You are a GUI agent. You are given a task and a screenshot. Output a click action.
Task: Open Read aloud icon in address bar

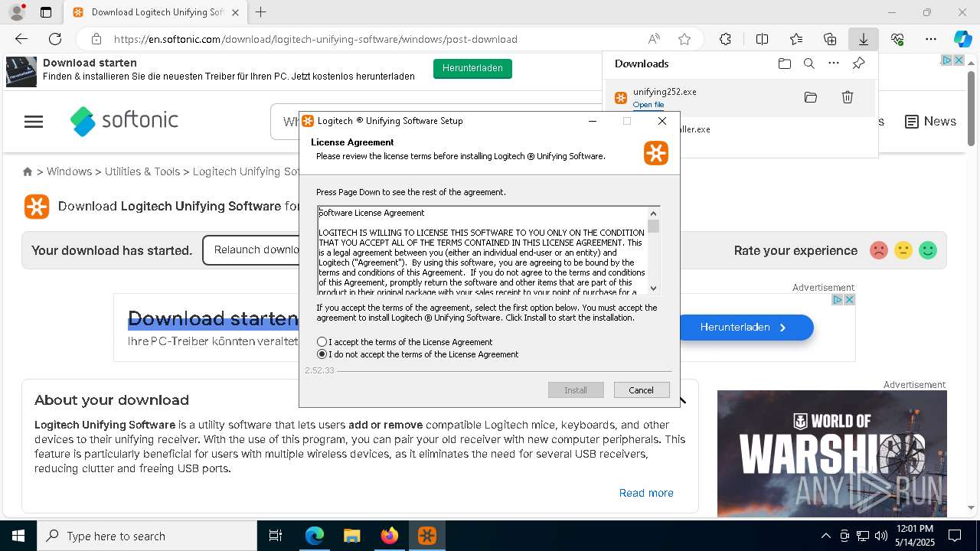tap(654, 39)
